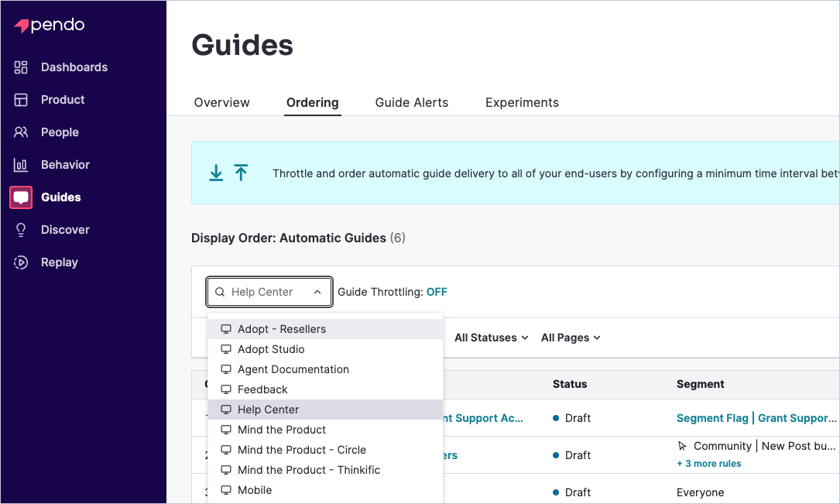This screenshot has width=840, height=504.
Task: Click the Pendo logo
Action: (50, 26)
